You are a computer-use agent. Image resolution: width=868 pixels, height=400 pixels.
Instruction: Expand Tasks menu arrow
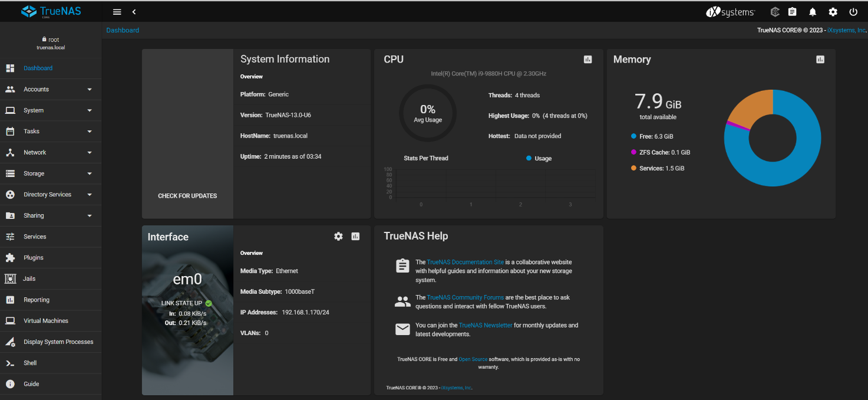pos(90,132)
